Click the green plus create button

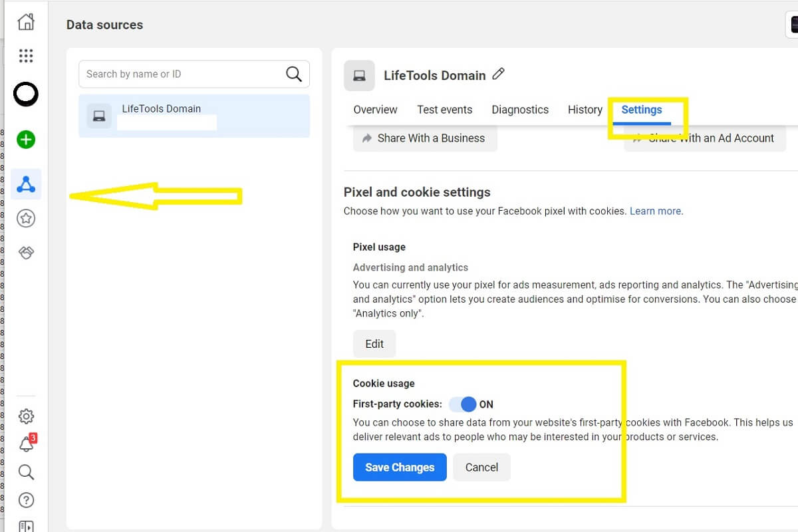[x=26, y=140]
